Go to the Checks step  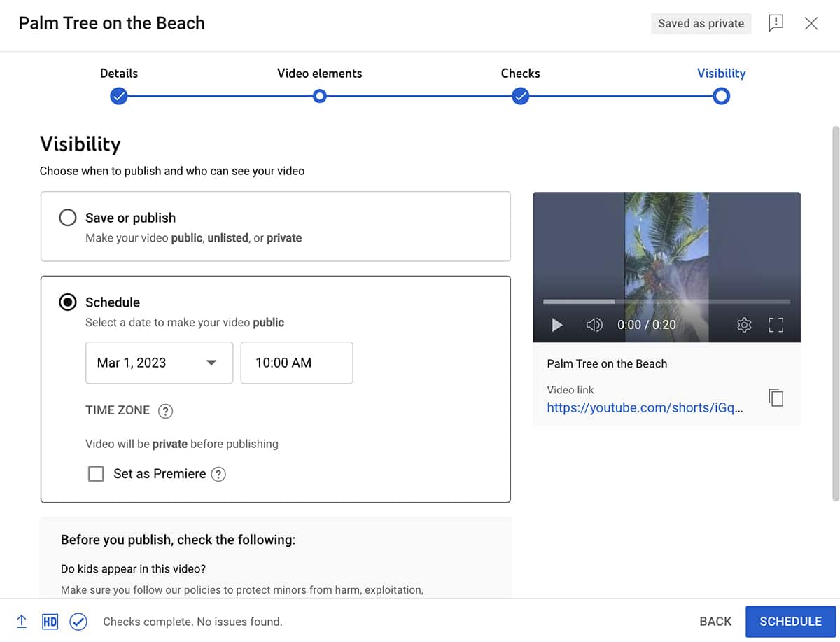520,96
